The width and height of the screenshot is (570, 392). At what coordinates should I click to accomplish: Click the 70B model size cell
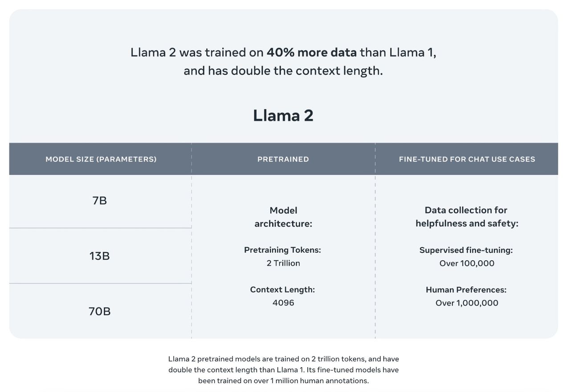[100, 311]
